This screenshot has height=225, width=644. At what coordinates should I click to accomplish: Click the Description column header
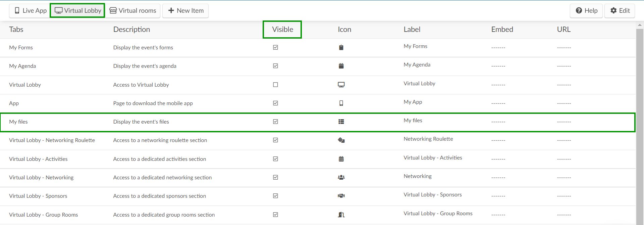coord(131,30)
